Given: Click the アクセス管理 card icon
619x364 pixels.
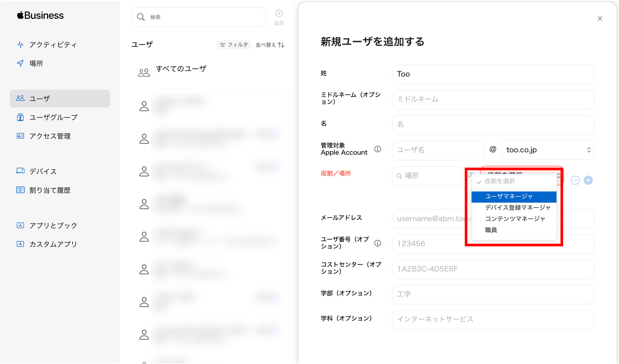Looking at the screenshot, I should click(20, 136).
